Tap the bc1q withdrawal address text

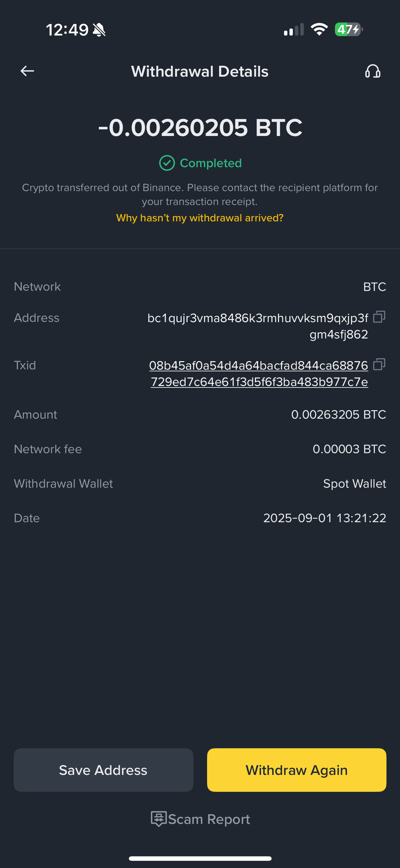(x=258, y=326)
